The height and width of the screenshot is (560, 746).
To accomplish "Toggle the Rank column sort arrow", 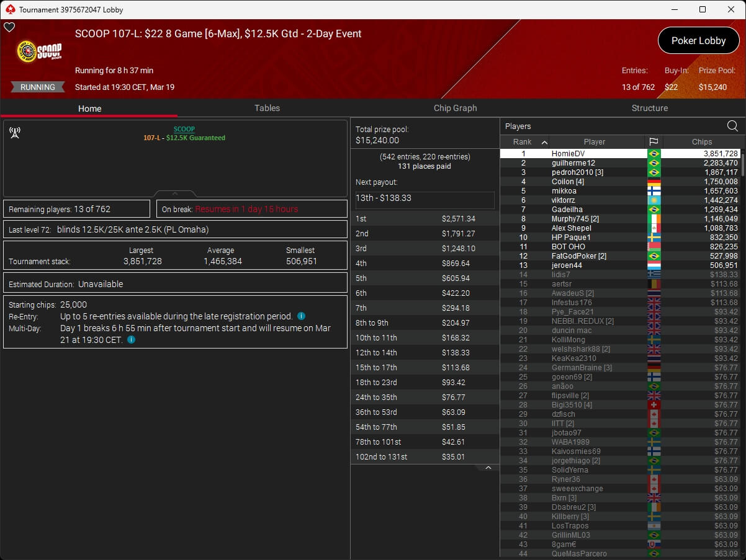I will (x=544, y=142).
